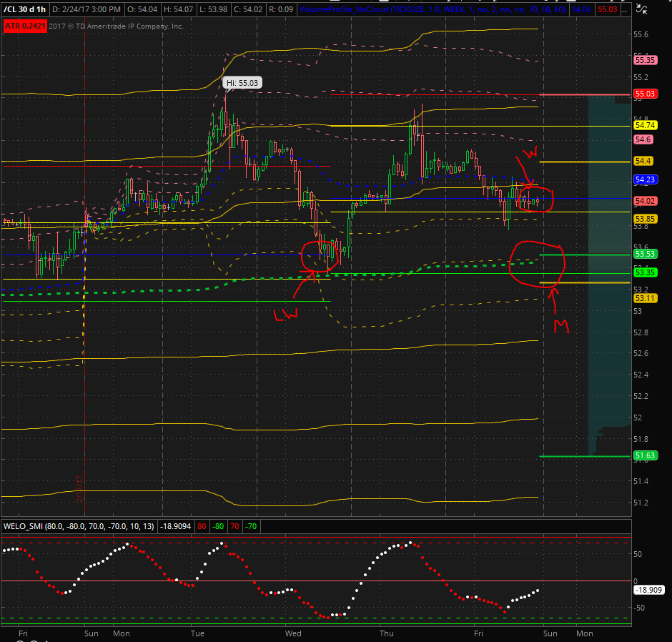Open the WELO_SMI study label in lower panel

(79, 526)
